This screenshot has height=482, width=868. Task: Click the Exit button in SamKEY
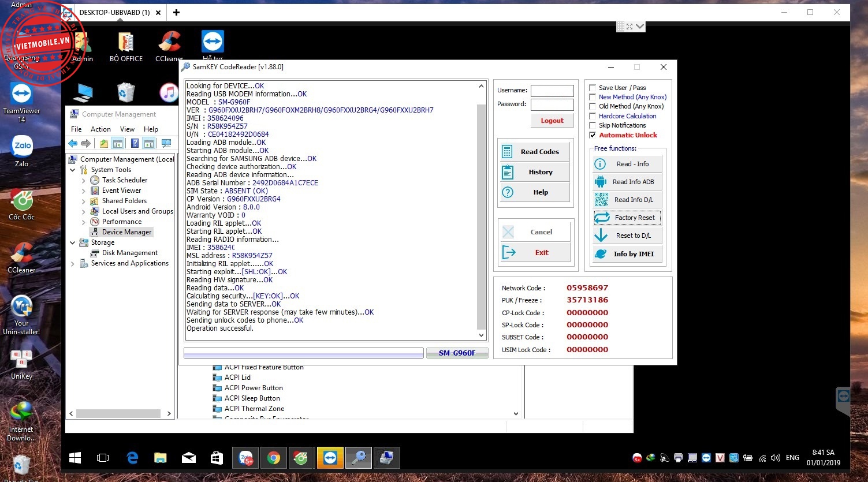pos(535,252)
